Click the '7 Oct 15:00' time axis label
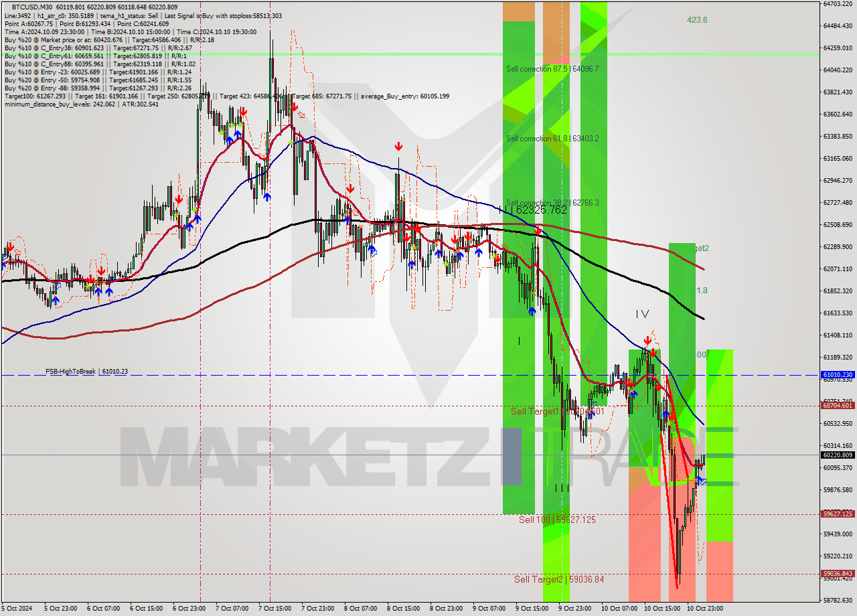This screenshot has height=616, width=857. pyautogui.click(x=275, y=609)
